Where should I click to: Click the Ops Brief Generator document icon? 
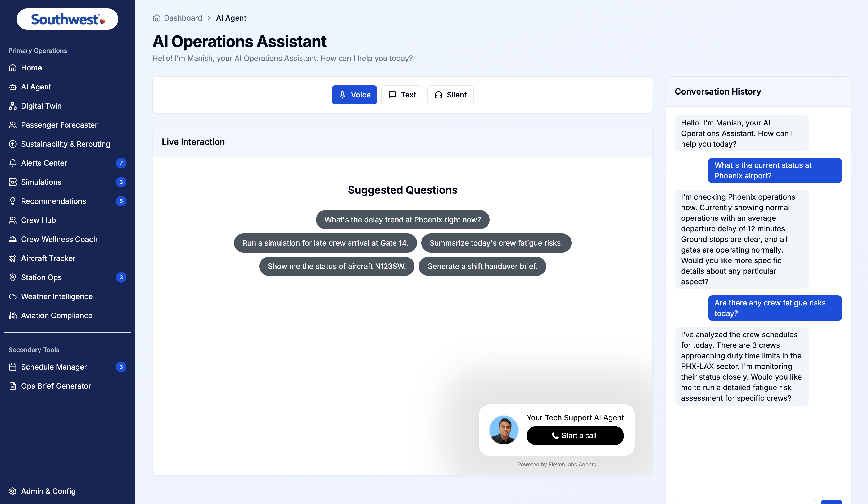[x=13, y=386]
